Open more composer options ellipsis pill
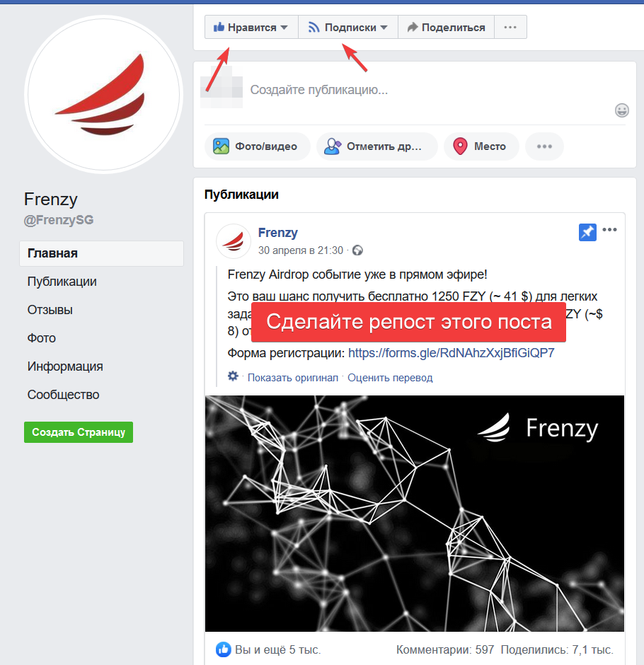Screen dimensions: 644x665 click(x=544, y=146)
